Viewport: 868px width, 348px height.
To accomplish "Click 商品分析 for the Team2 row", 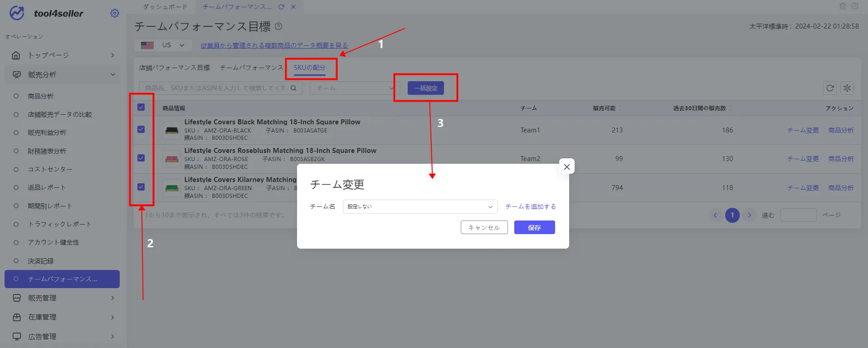I will pyautogui.click(x=841, y=159).
